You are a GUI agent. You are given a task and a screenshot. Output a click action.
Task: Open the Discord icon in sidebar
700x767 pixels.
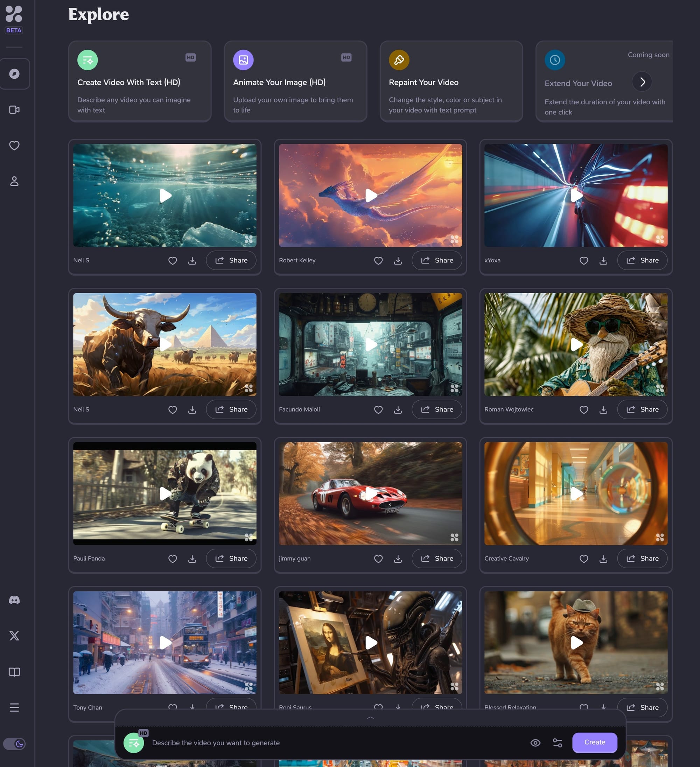click(x=14, y=600)
